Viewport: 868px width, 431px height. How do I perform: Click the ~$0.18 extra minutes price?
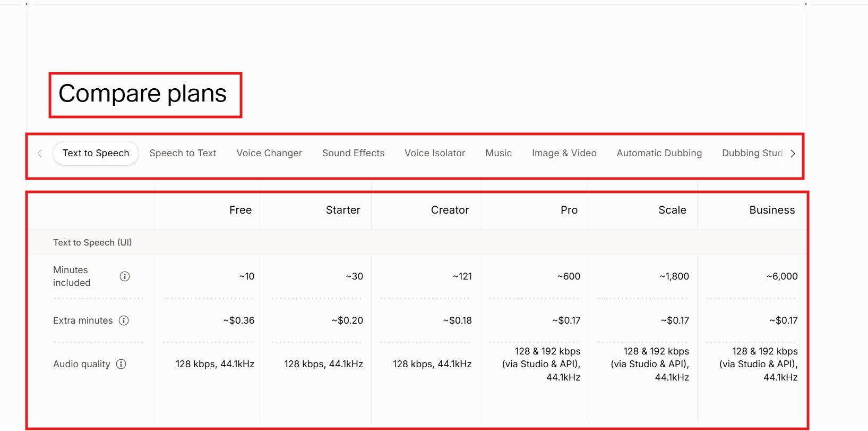pos(458,320)
